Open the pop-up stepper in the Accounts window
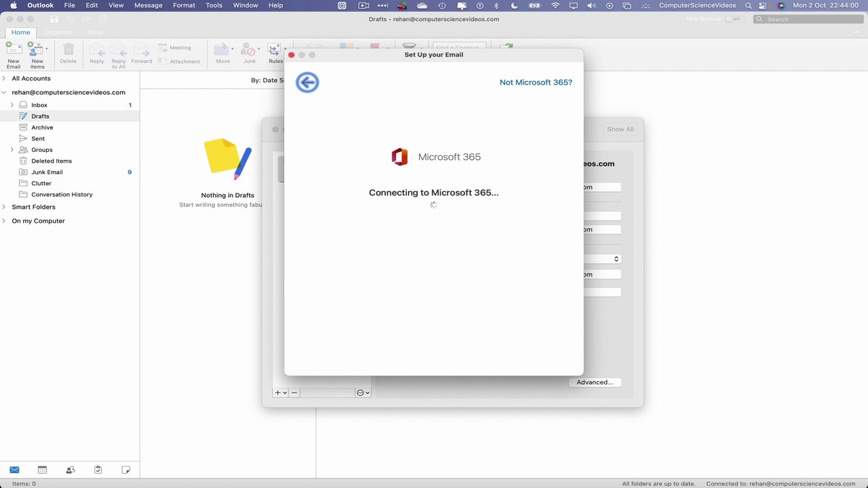The width and height of the screenshot is (868, 488). coord(616,259)
